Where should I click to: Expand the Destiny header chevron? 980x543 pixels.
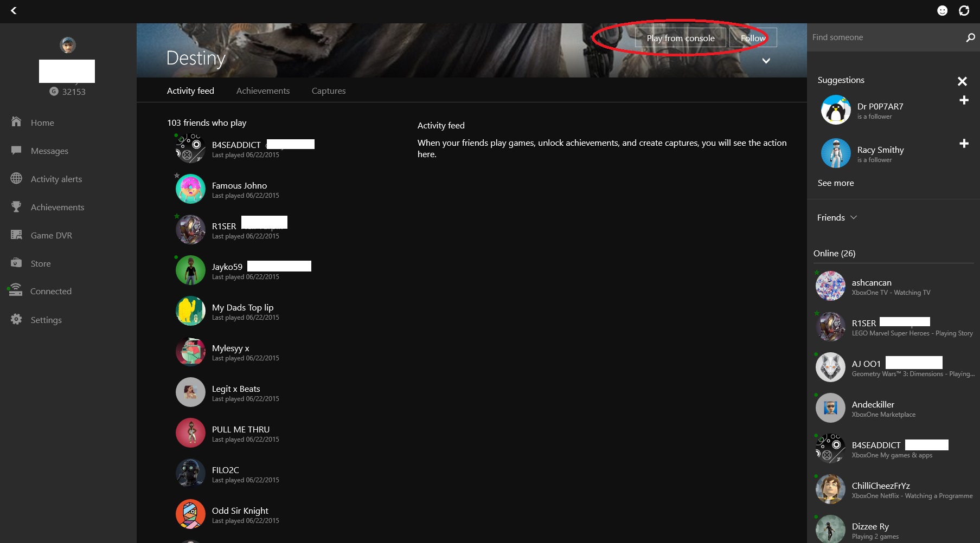click(766, 61)
